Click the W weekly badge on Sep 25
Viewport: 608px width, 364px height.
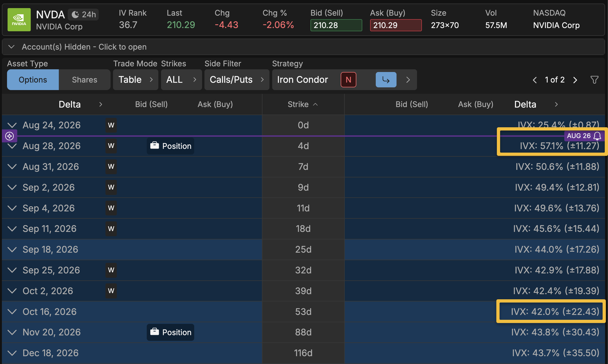tap(111, 270)
